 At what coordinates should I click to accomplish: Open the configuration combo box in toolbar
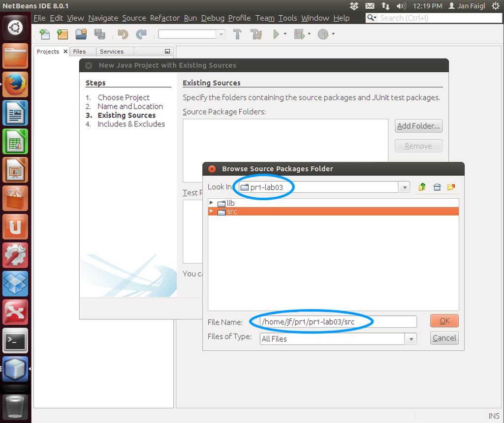point(191,34)
